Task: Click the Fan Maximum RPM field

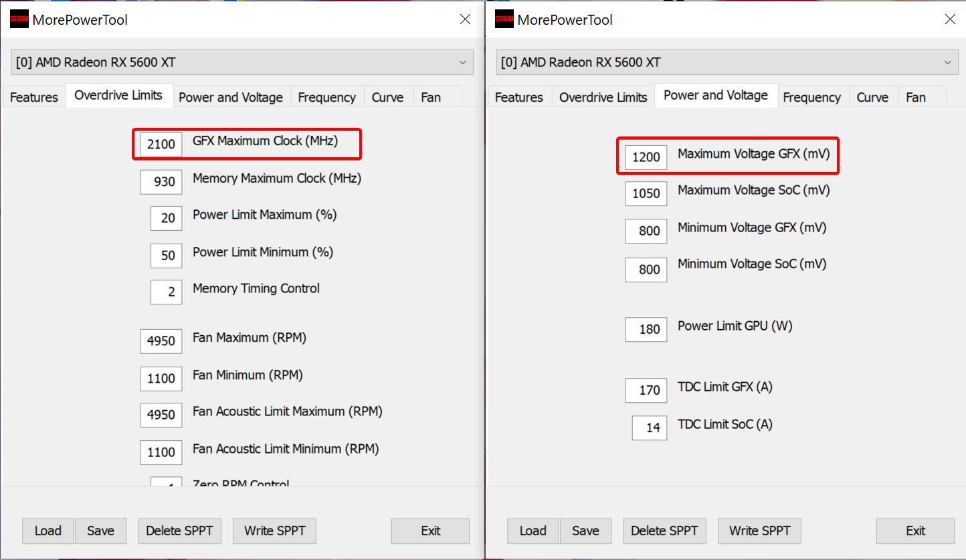Action: tap(161, 341)
